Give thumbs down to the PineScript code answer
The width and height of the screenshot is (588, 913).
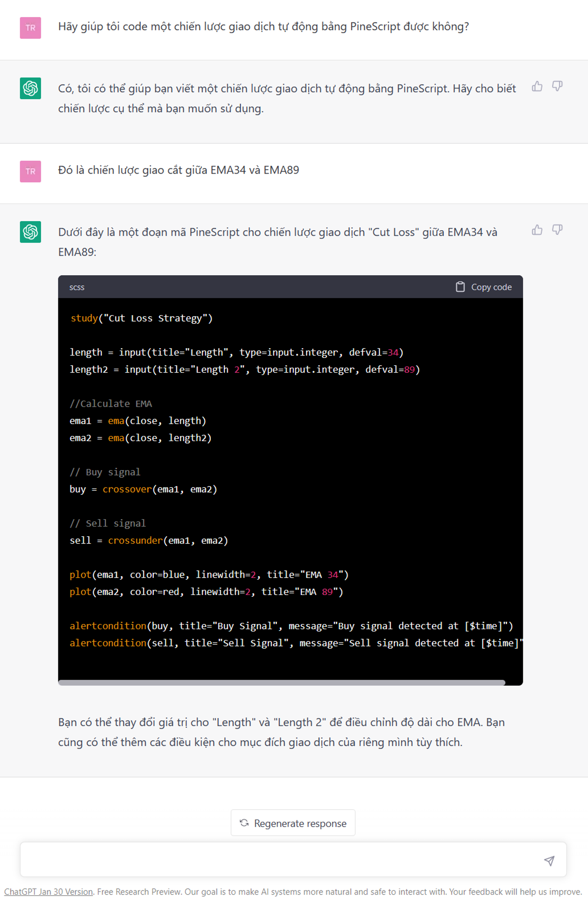557,230
